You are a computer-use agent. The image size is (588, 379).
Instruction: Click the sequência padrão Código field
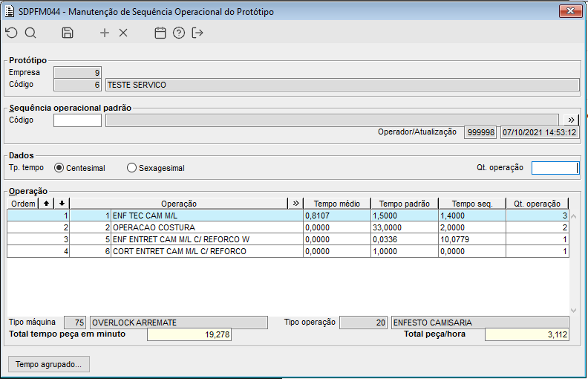point(77,120)
